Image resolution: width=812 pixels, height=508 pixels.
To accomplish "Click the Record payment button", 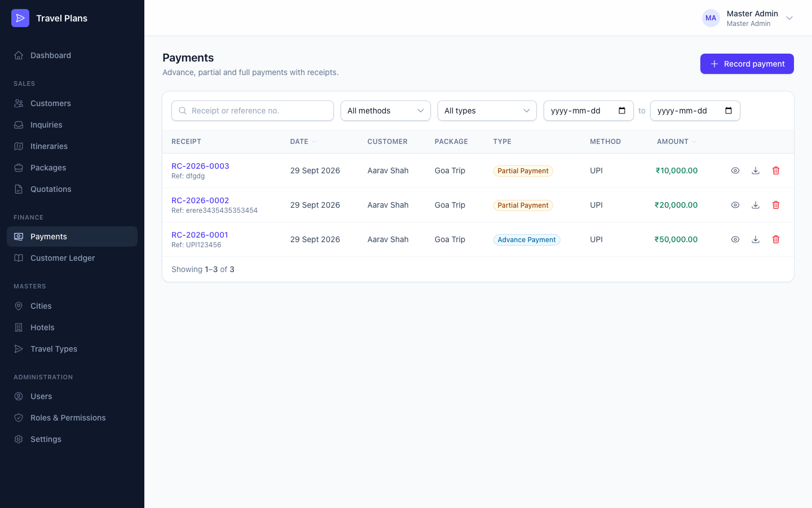I will pyautogui.click(x=747, y=64).
